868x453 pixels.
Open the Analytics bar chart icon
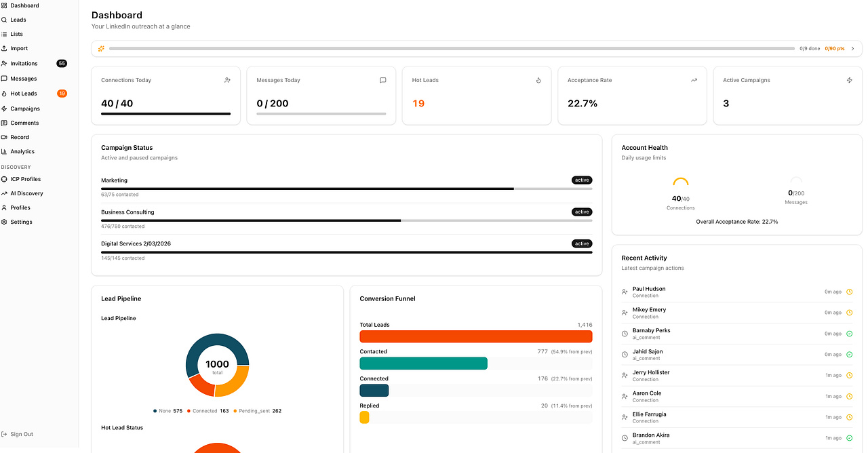[x=4, y=152]
